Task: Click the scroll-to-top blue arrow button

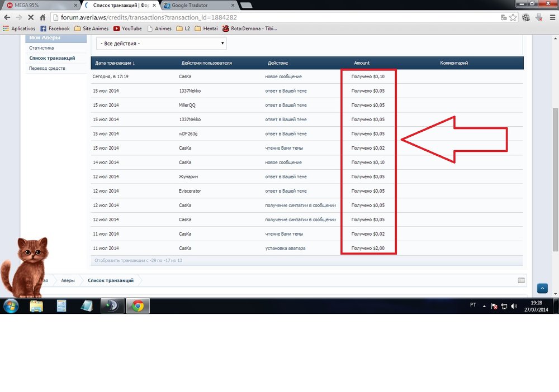Action: pos(542,288)
